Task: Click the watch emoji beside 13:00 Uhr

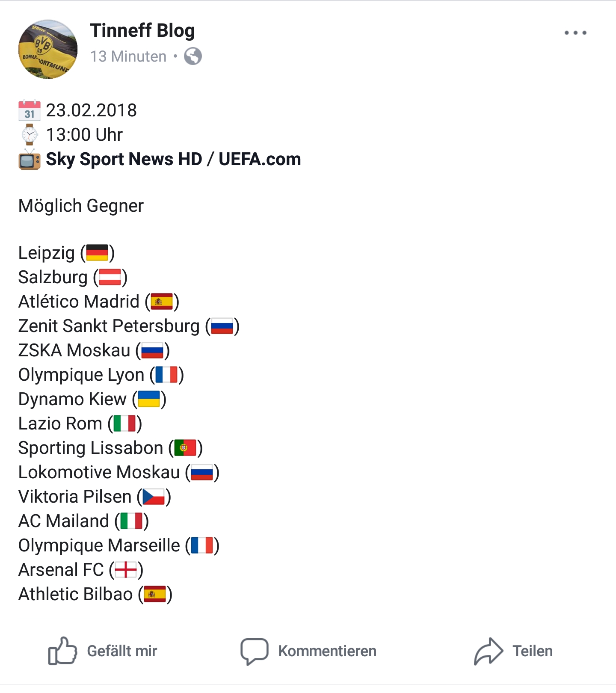Action: click(30, 135)
